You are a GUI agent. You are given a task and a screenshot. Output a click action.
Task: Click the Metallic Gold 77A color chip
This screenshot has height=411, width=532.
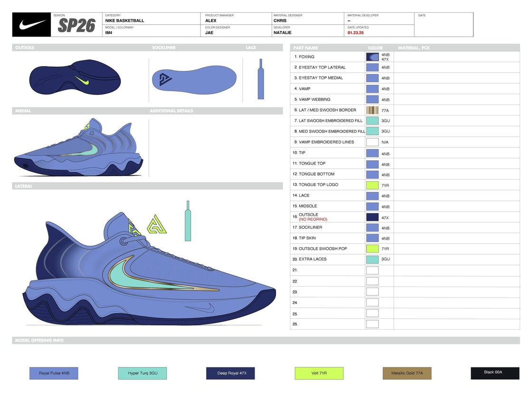[407, 373]
